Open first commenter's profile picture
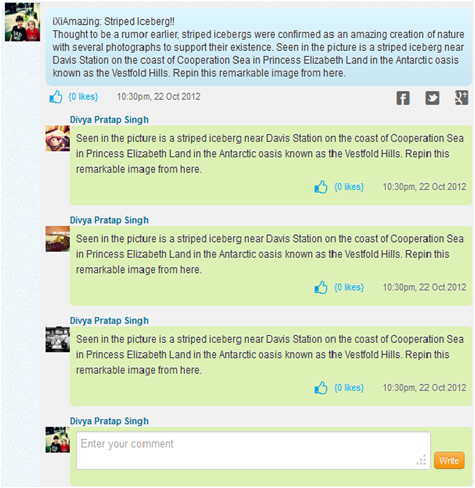The width and height of the screenshot is (475, 488). click(x=58, y=138)
